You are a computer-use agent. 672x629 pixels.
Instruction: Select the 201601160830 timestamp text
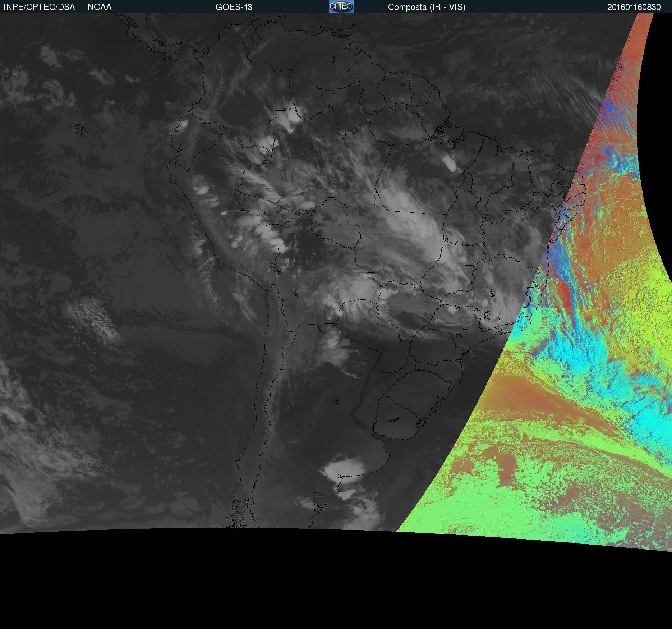[x=634, y=7]
